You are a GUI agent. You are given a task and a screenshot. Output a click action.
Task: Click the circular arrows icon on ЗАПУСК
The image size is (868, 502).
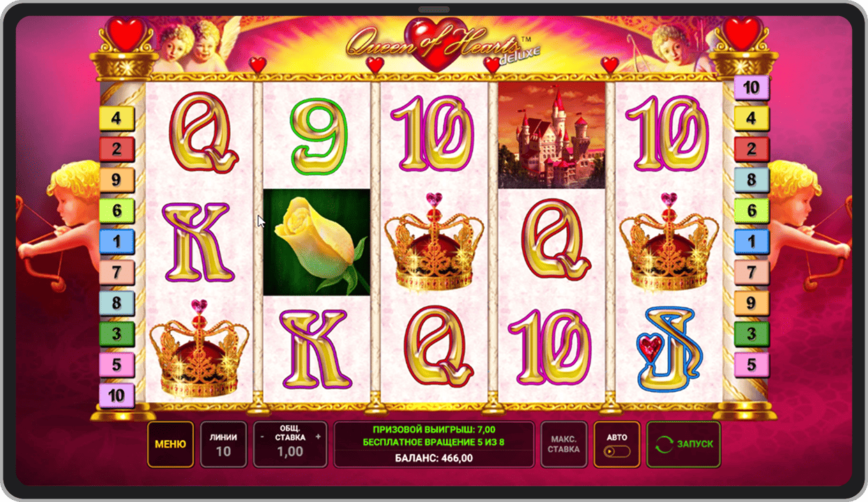(665, 444)
